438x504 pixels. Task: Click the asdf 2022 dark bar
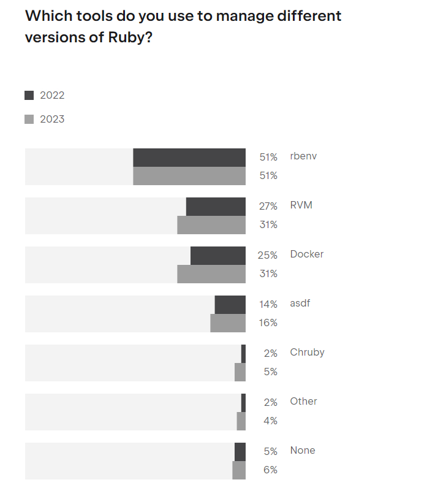click(x=230, y=305)
